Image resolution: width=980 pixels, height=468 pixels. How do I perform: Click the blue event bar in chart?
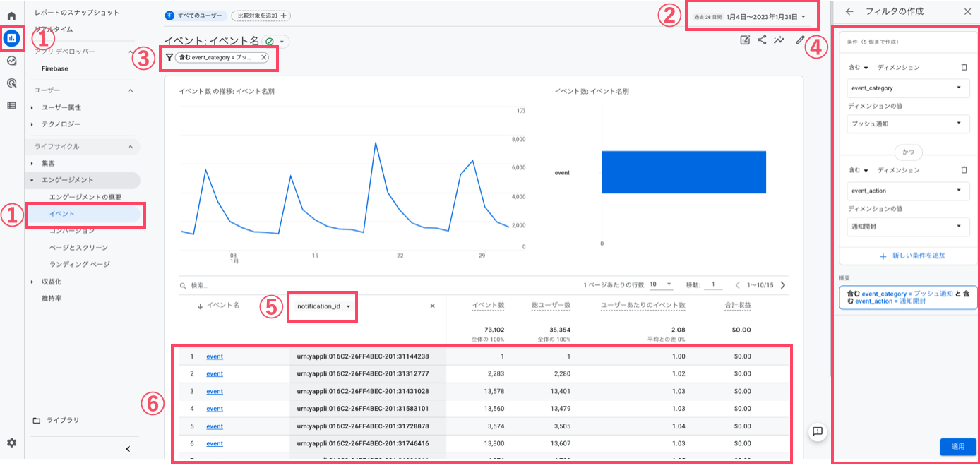coord(683,172)
